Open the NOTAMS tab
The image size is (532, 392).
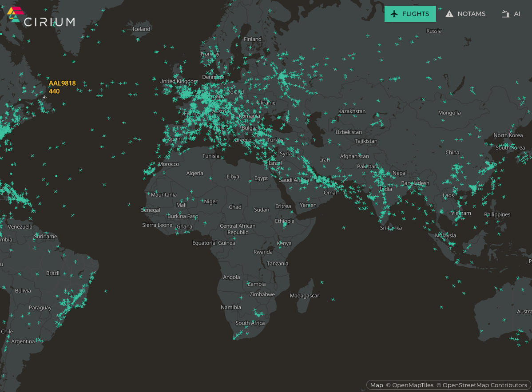click(465, 14)
